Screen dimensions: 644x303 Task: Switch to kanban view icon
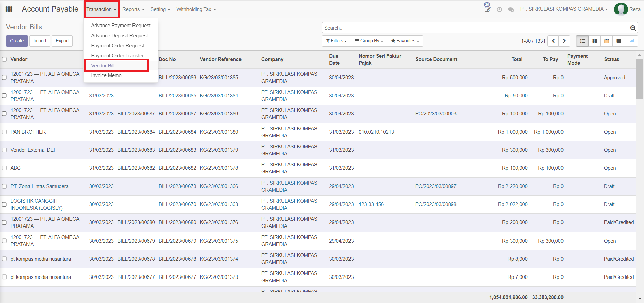click(x=595, y=41)
